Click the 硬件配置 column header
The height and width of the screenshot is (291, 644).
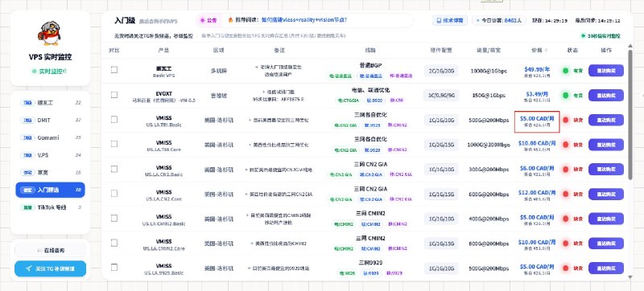(441, 51)
